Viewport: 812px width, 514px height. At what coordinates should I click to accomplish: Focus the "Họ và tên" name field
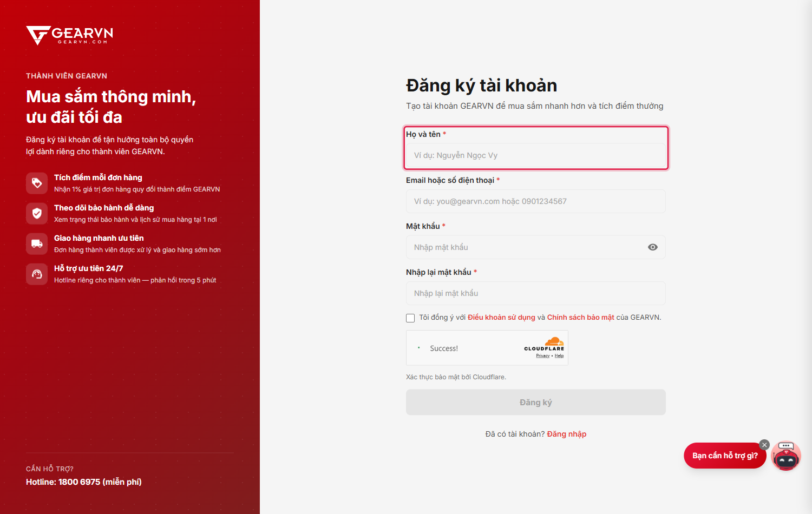pyautogui.click(x=536, y=155)
